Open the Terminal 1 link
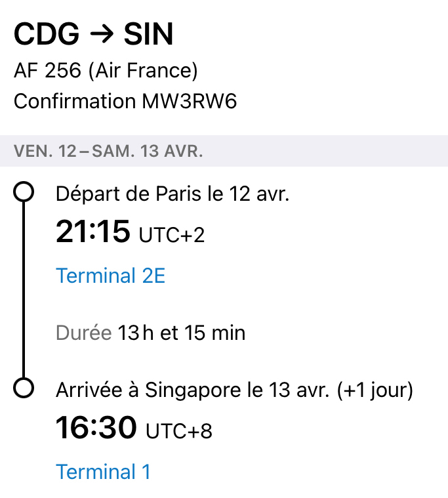This screenshot has height=498, width=448. [103, 471]
